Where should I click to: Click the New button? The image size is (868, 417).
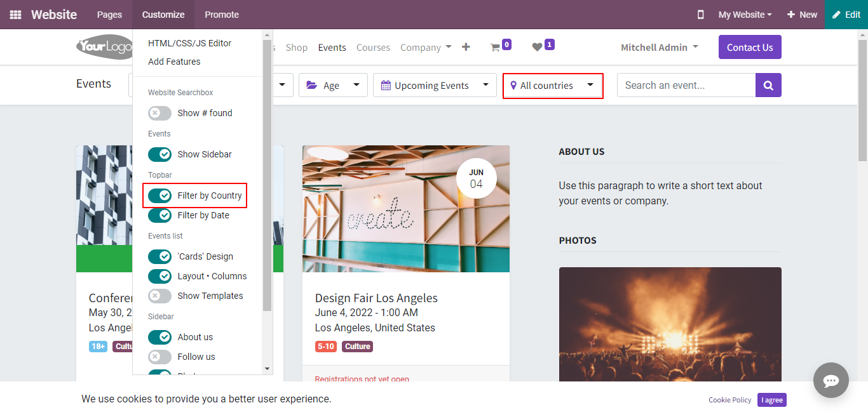[802, 15]
